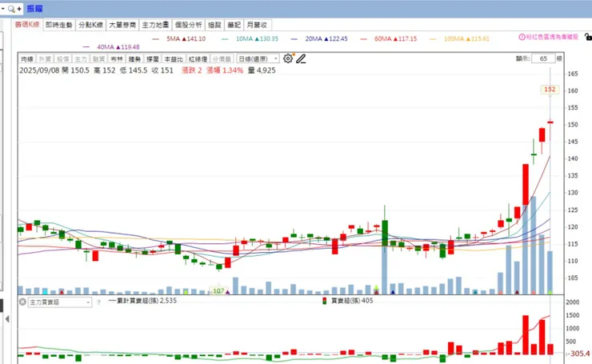592x364 pixels.
Task: Close the 主力買賣超 indicator panel
Action: (22, 302)
